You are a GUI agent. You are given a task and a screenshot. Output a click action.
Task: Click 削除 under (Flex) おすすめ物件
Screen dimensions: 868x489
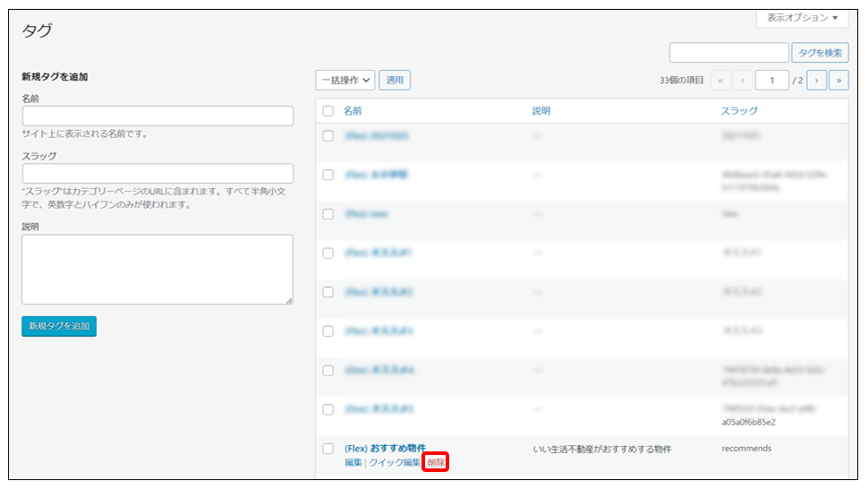click(436, 463)
